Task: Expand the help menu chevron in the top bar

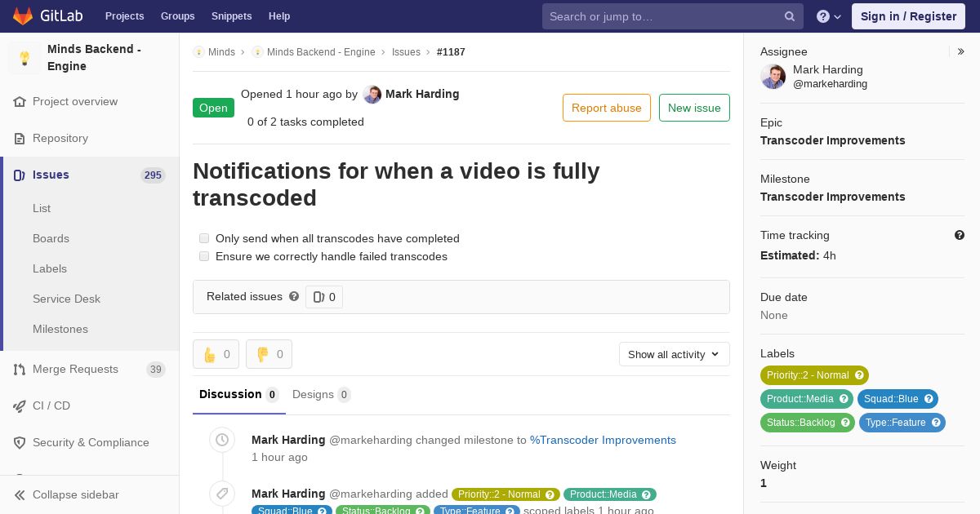Action: pyautogui.click(x=838, y=17)
